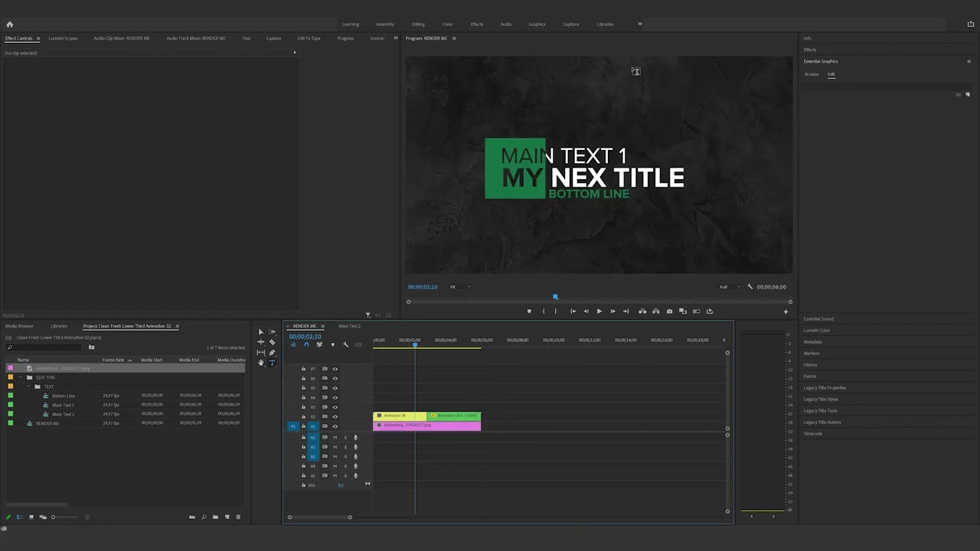The height and width of the screenshot is (551, 980).
Task: Step back one frame in Program monitor
Action: point(586,311)
